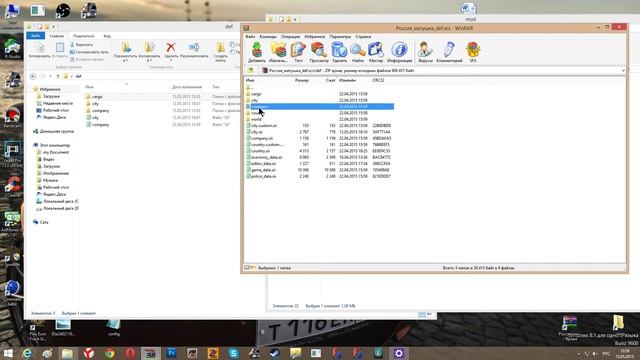Click Explorer ribbon Копировать icon

[x=40, y=50]
